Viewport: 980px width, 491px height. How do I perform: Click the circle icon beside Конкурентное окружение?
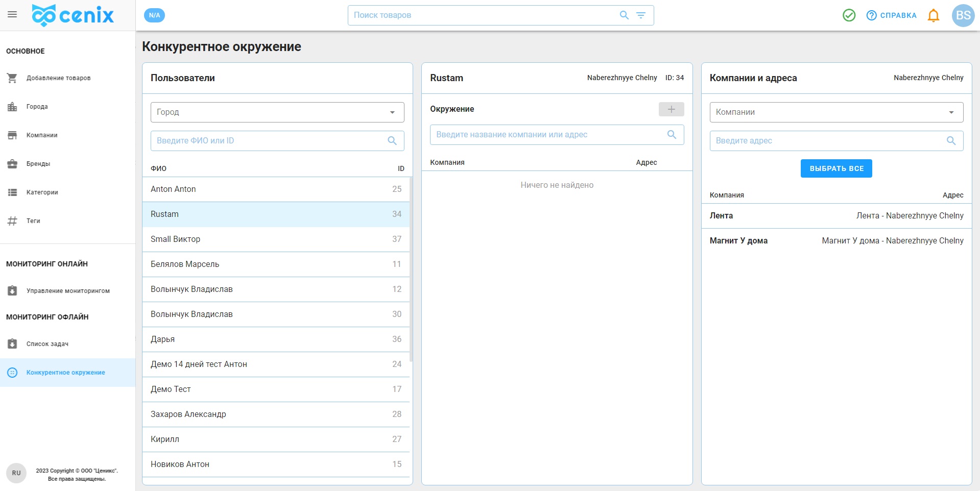click(12, 373)
